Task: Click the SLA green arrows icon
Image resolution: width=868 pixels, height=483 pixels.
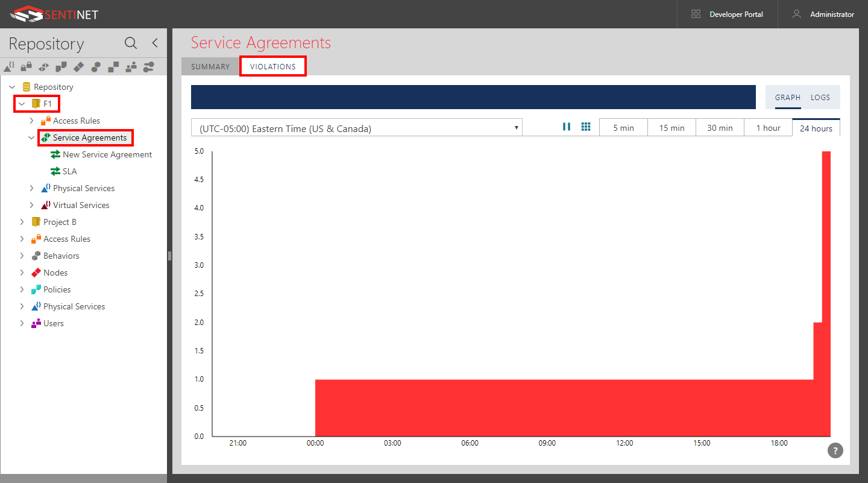Action: 55,171
